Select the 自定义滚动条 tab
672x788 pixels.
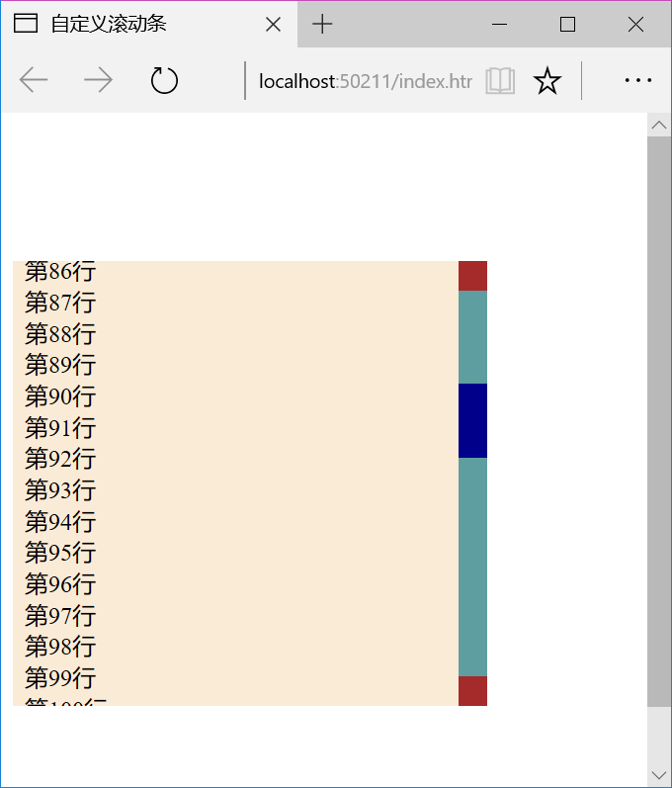[149, 24]
